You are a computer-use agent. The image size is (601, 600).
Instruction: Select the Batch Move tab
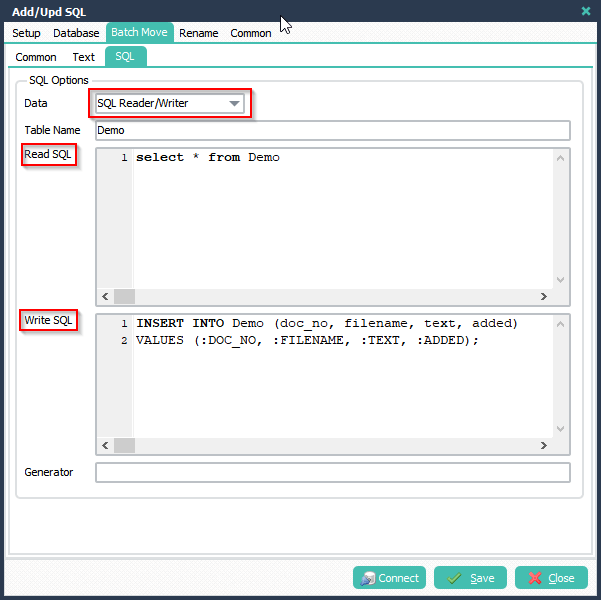click(x=140, y=32)
